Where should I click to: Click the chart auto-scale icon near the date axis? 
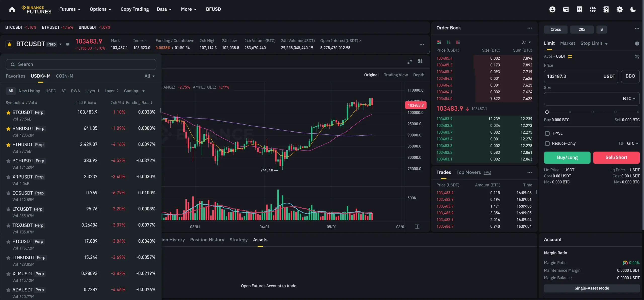point(417,227)
